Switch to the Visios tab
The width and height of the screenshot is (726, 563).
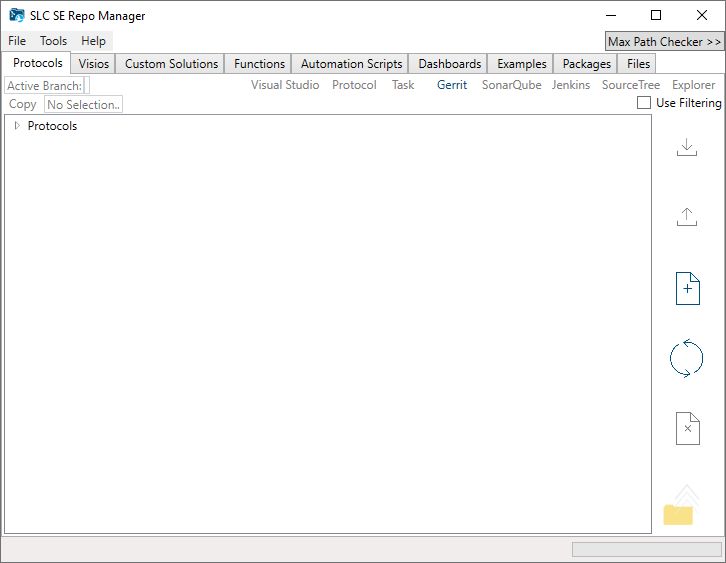point(94,63)
